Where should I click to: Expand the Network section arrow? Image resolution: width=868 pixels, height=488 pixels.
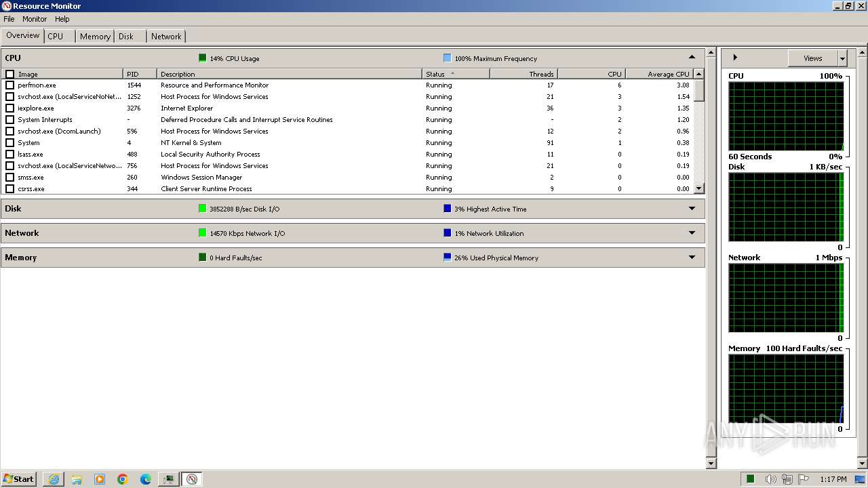[692, 233]
